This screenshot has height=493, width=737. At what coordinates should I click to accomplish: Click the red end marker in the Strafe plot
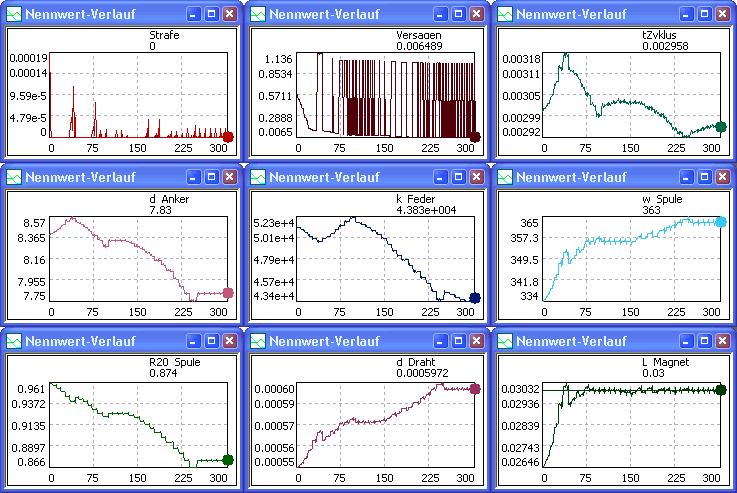pos(228,137)
